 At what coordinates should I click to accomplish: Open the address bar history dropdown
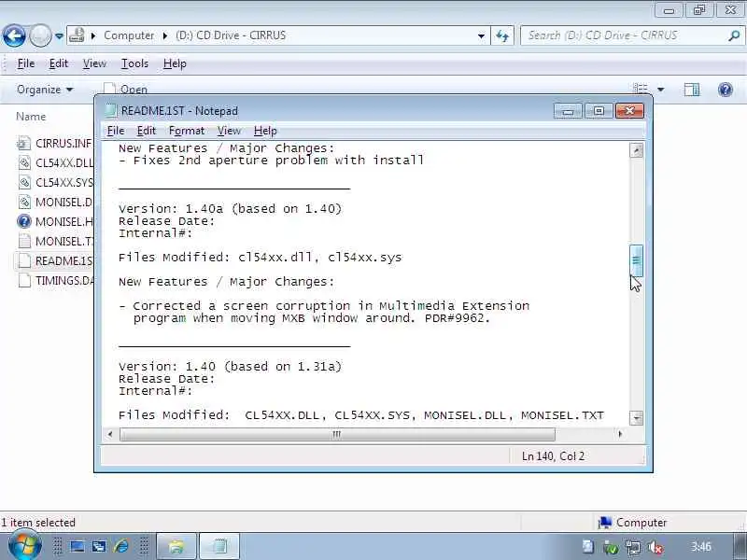click(x=481, y=35)
